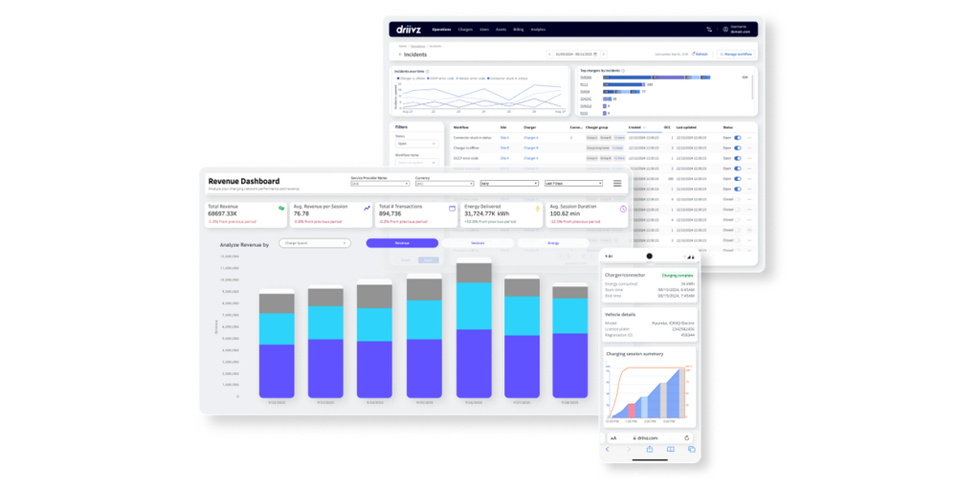
Task: Open the Chargers menu in top navigation
Action: point(466,30)
